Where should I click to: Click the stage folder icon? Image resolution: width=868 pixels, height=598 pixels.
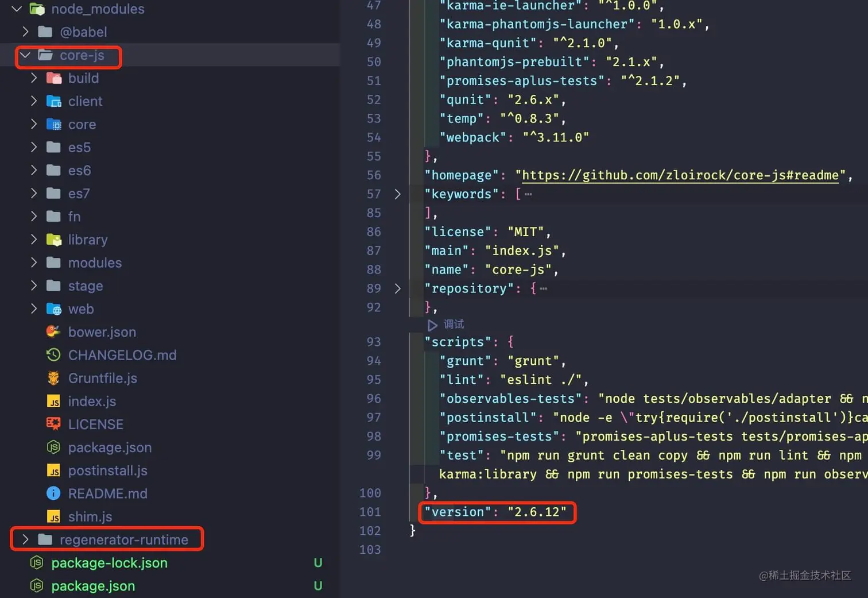[53, 286]
